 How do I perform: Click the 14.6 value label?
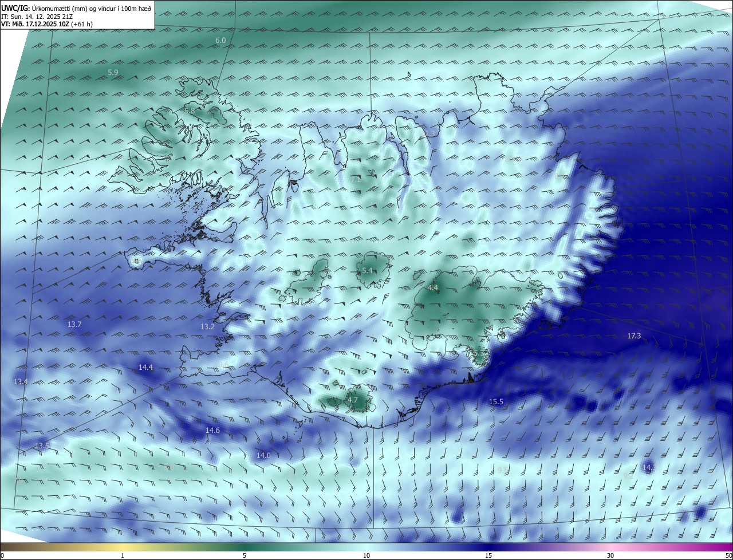pos(212,430)
